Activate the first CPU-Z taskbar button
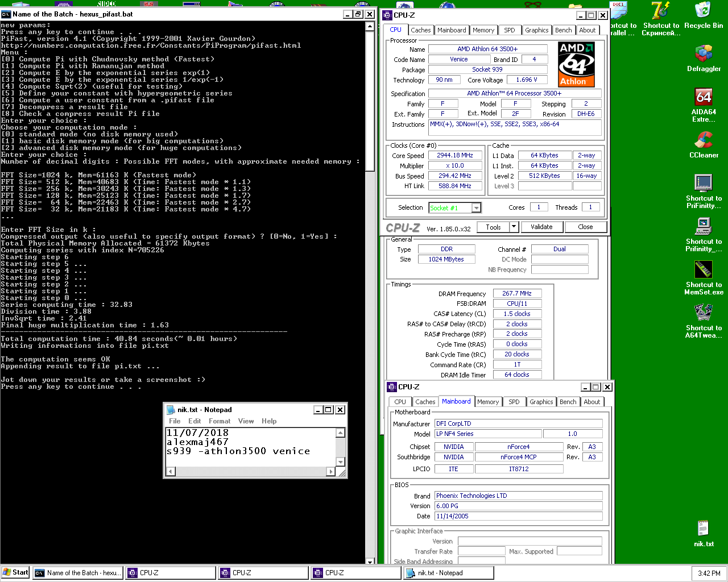Screen dimensions: 728x582 click(x=171, y=573)
